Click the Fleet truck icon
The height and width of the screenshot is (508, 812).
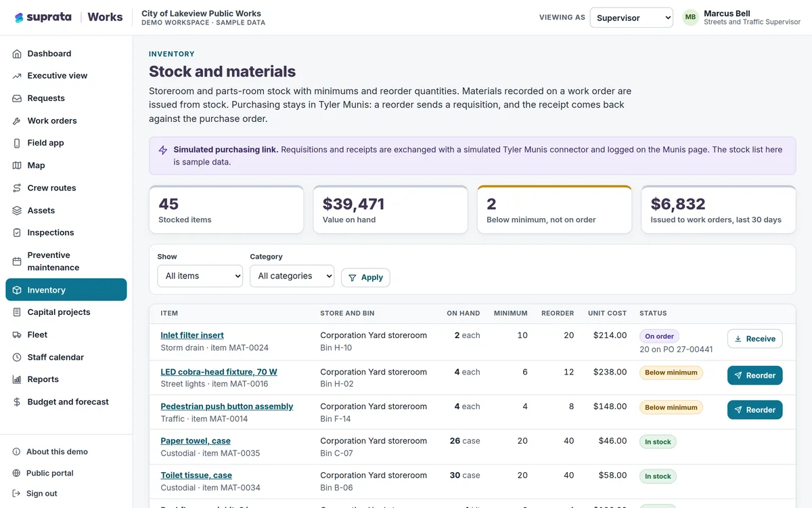17,335
